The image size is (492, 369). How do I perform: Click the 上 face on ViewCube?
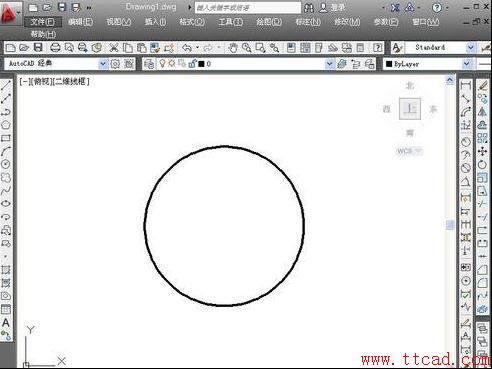click(410, 109)
